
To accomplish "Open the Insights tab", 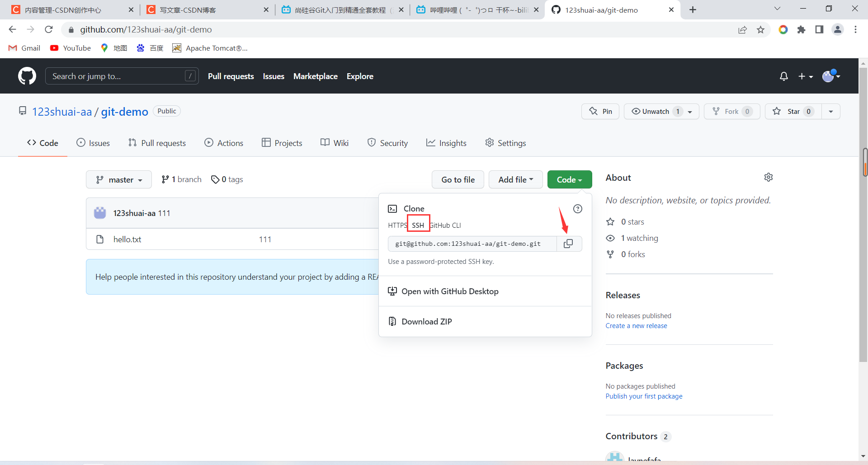I will [x=446, y=143].
